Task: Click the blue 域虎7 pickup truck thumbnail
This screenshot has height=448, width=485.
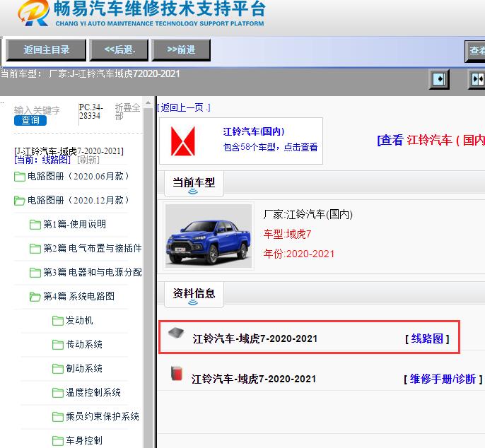Action: (209, 236)
